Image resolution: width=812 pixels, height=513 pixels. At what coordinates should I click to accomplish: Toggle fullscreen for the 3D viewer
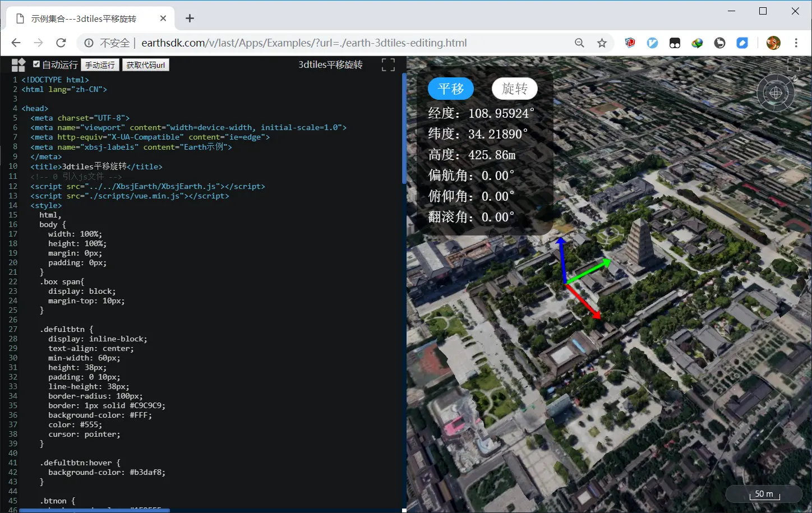[793, 64]
